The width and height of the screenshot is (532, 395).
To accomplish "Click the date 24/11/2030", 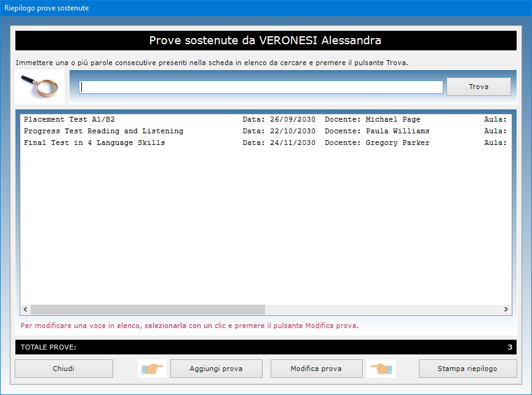I will point(293,143).
